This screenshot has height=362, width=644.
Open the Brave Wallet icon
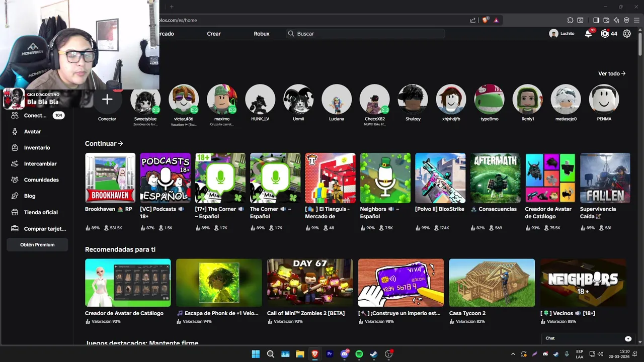click(x=606, y=20)
